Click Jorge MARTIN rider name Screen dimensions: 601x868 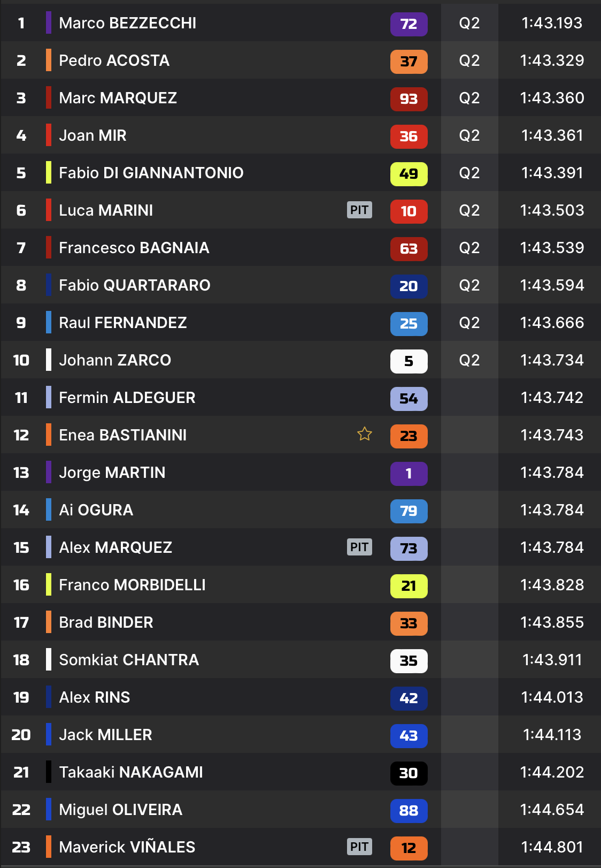point(112,473)
